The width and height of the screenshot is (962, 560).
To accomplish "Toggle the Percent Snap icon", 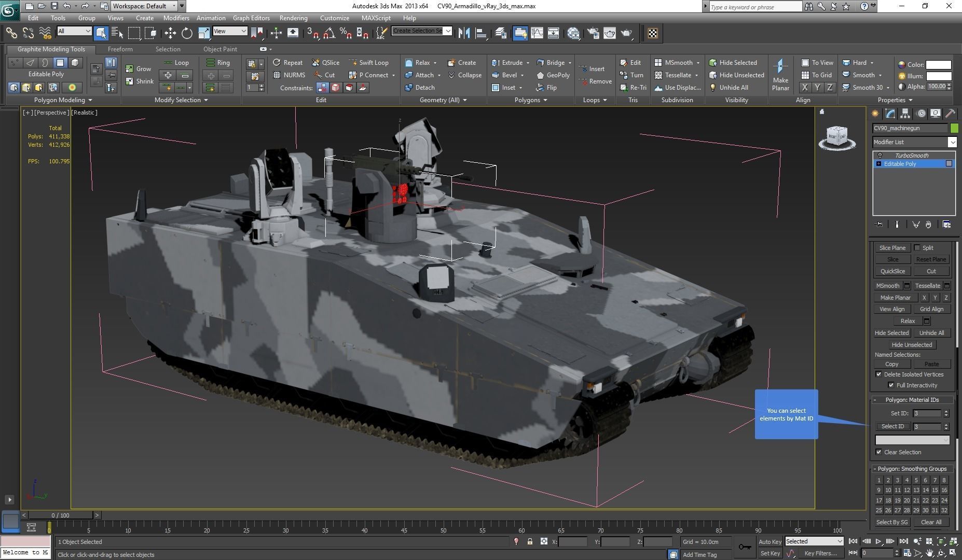I will pyautogui.click(x=346, y=33).
